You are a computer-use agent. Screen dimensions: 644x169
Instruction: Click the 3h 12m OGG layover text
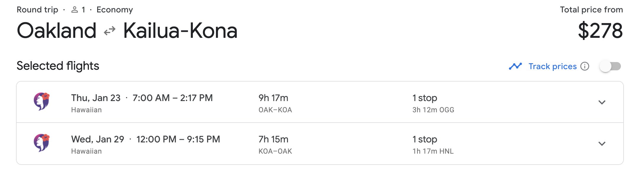tap(433, 110)
